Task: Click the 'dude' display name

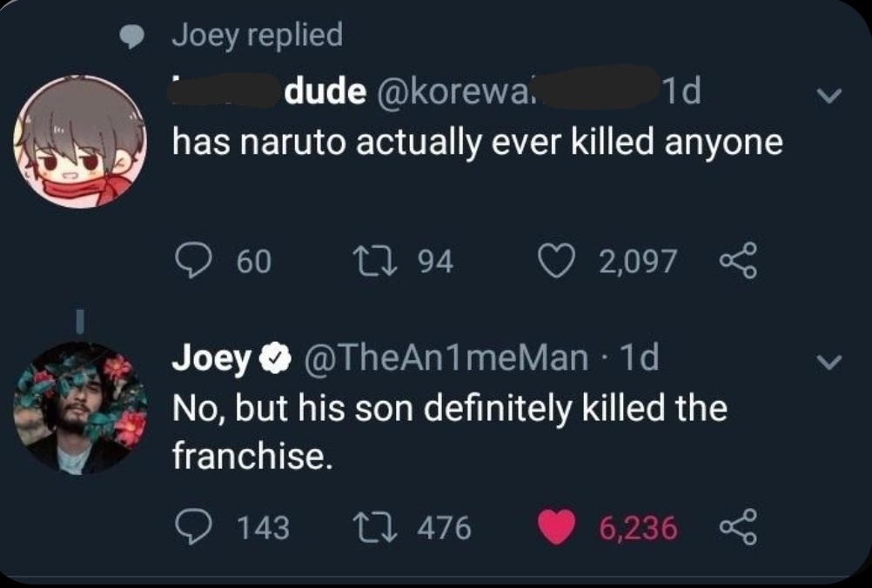Action: (324, 93)
